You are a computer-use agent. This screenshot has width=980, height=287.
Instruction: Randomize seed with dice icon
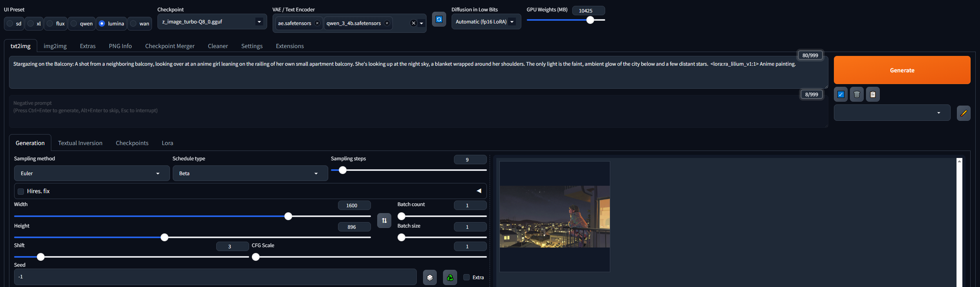click(x=430, y=278)
